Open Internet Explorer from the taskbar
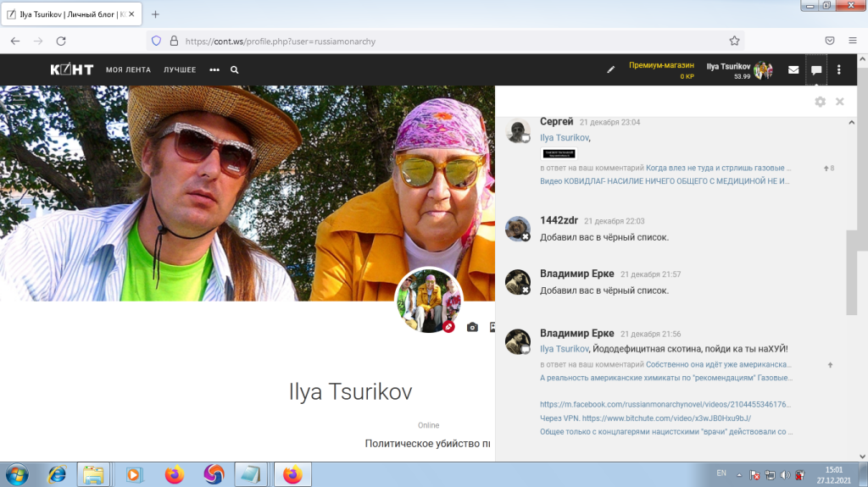 [x=57, y=474]
